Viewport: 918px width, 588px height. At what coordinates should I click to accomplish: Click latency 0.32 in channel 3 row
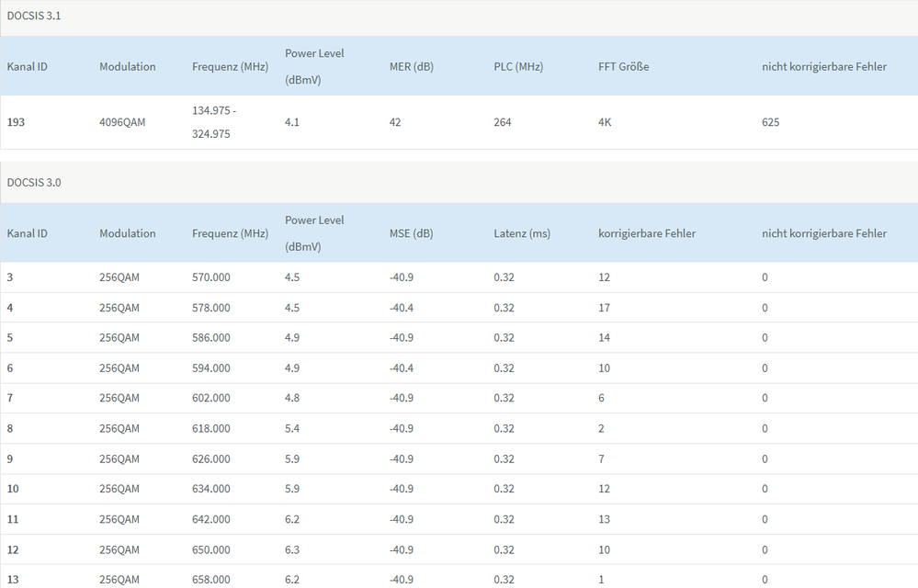click(504, 277)
